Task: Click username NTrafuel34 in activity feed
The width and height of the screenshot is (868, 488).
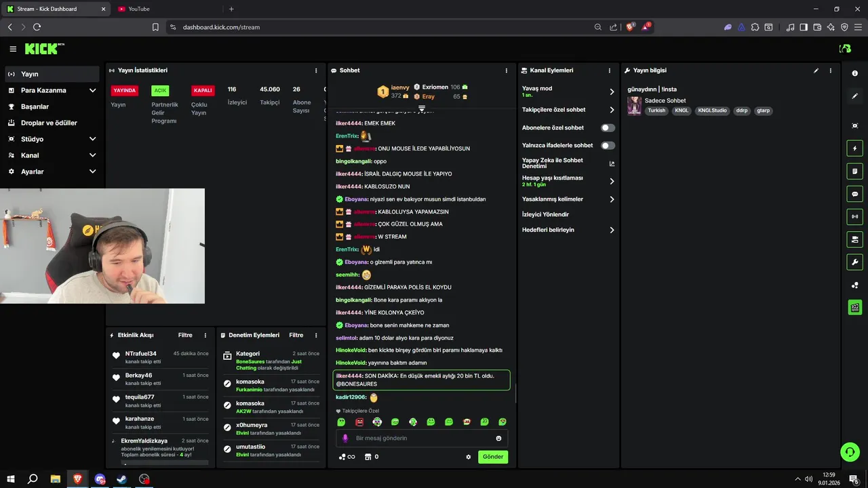Action: (x=141, y=354)
